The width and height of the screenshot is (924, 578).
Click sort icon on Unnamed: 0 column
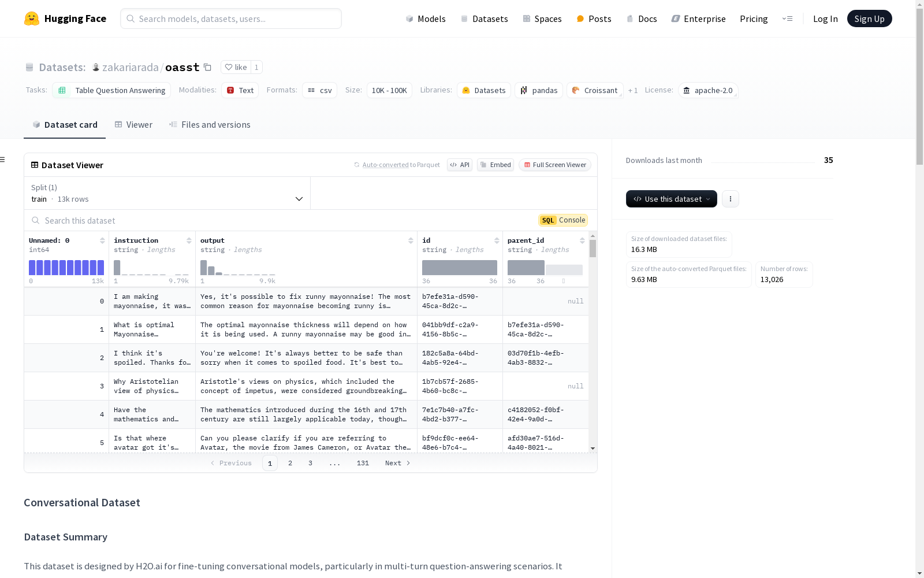(102, 240)
